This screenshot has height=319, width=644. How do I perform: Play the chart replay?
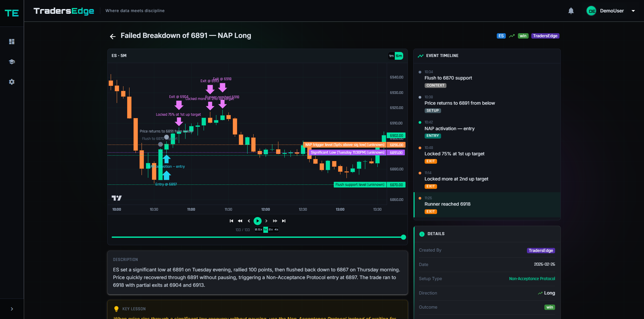pyautogui.click(x=258, y=221)
